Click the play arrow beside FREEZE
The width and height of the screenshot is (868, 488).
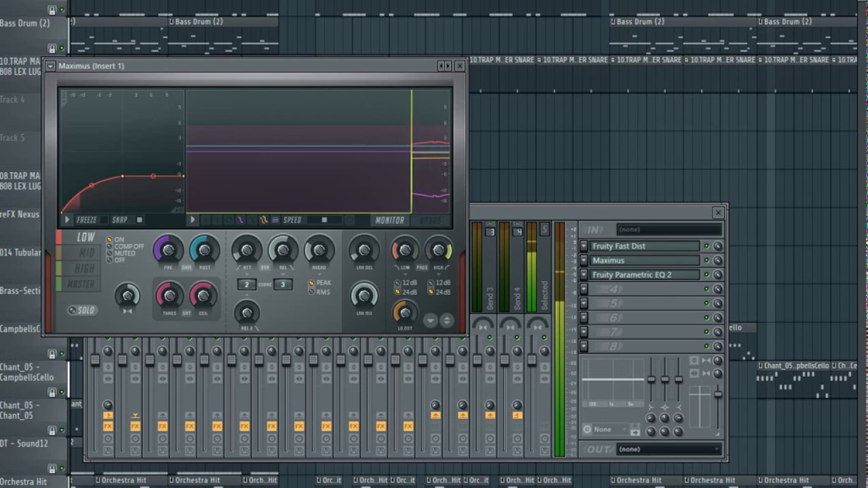tap(66, 220)
